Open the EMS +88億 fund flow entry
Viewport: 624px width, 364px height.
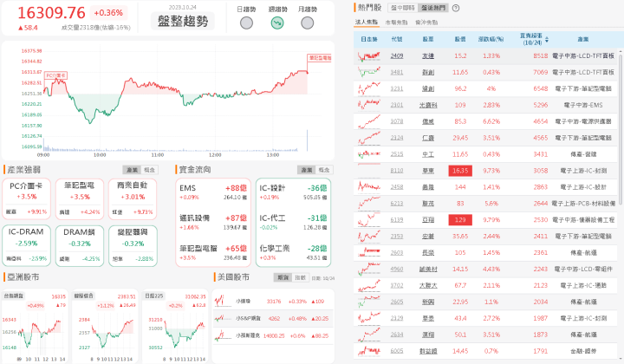(213, 192)
